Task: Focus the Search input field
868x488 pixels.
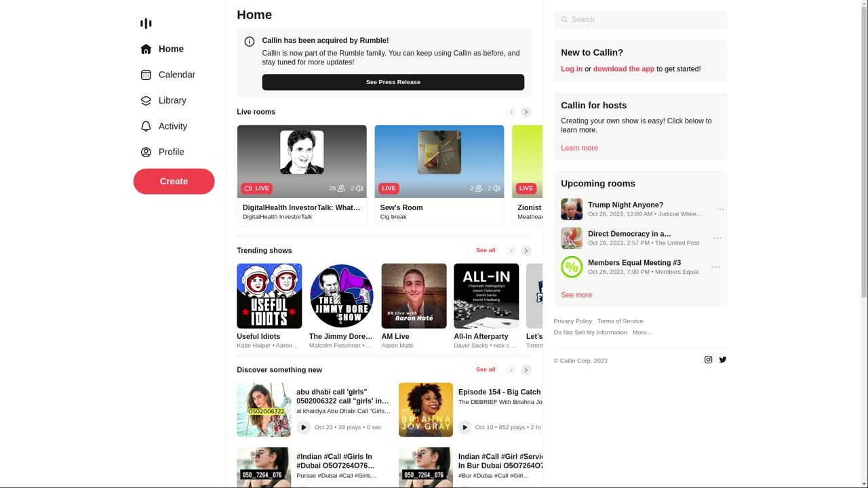Action: point(641,20)
